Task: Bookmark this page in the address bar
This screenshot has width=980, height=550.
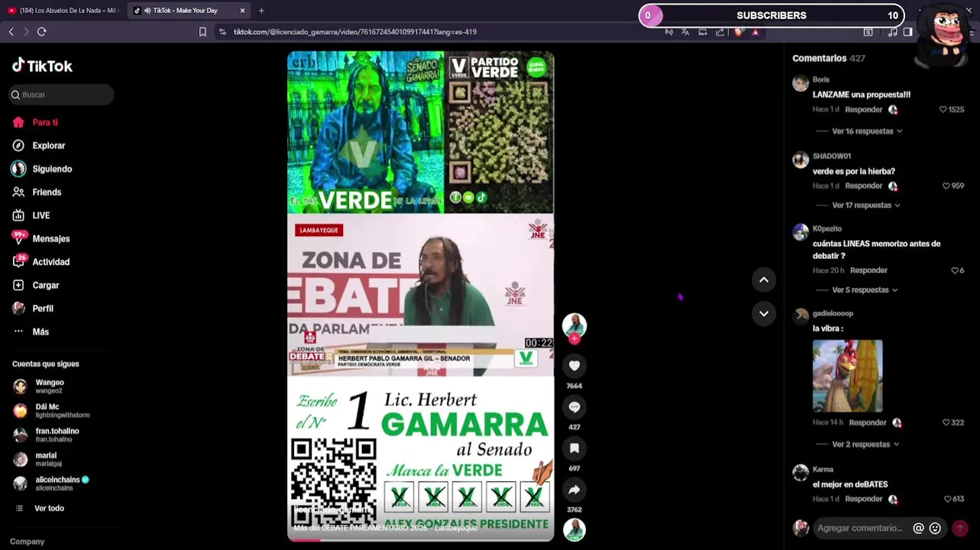Action: 202,32
